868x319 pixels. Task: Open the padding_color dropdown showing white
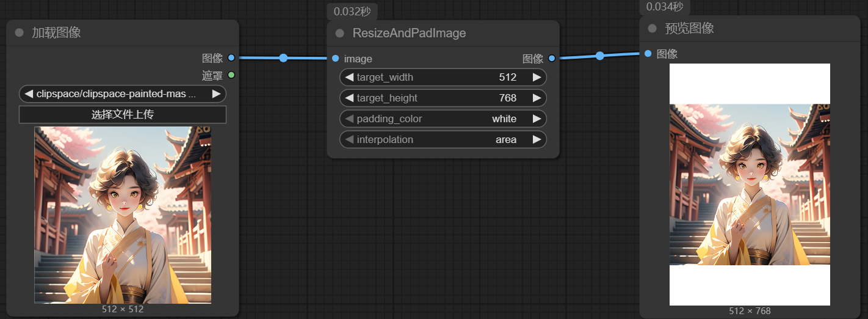[443, 119]
